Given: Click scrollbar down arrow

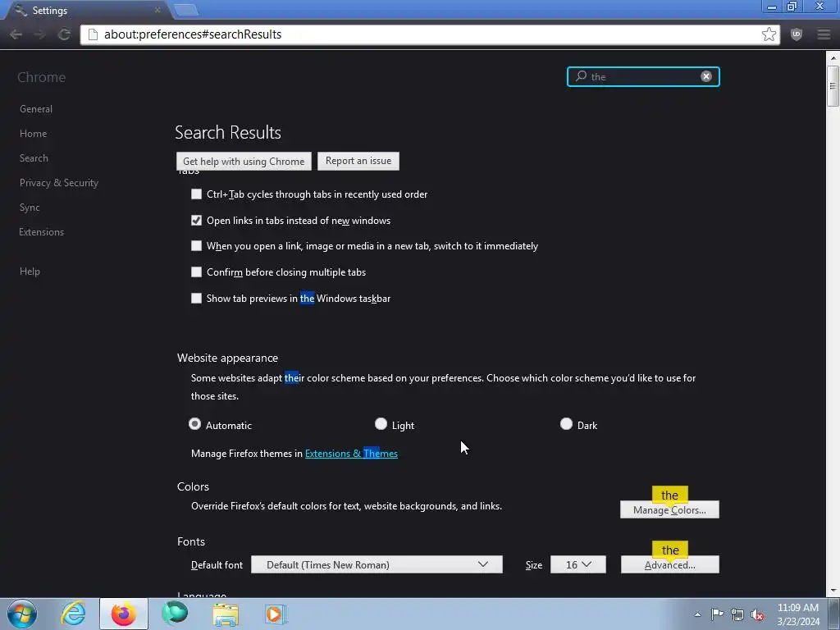Looking at the screenshot, I should click(833, 591).
